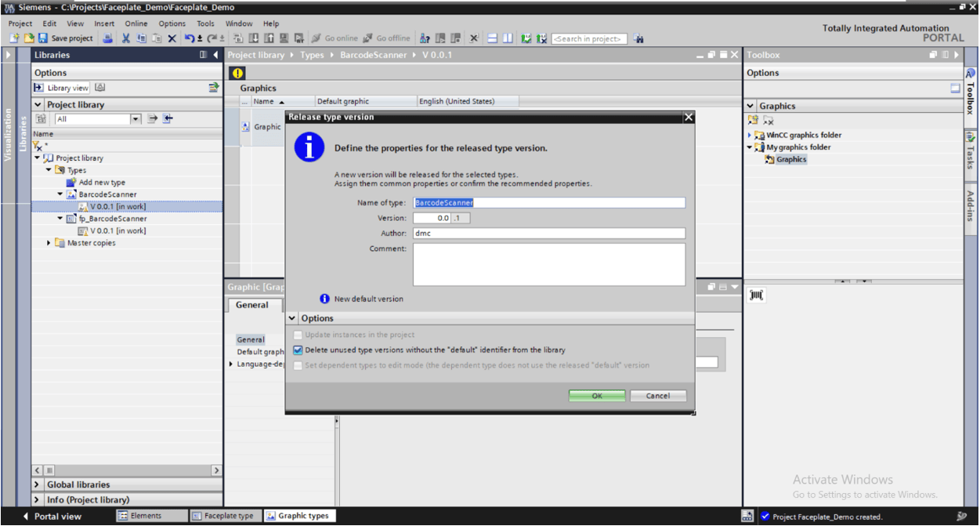Click the remove graphics folder link icon in Toolbox
Image resolution: width=980 pixels, height=526 pixels.
(x=768, y=121)
